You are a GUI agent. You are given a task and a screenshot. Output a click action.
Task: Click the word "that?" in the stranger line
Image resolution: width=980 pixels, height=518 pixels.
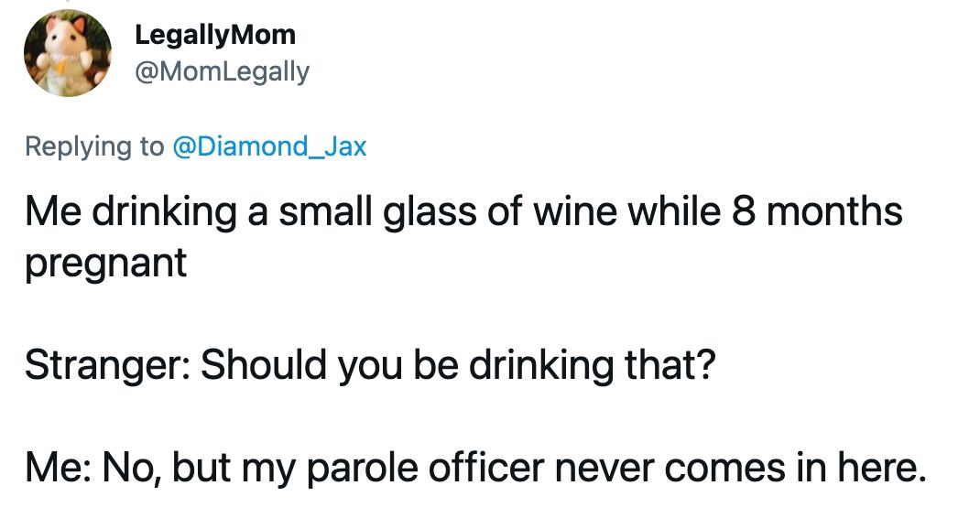click(x=670, y=364)
